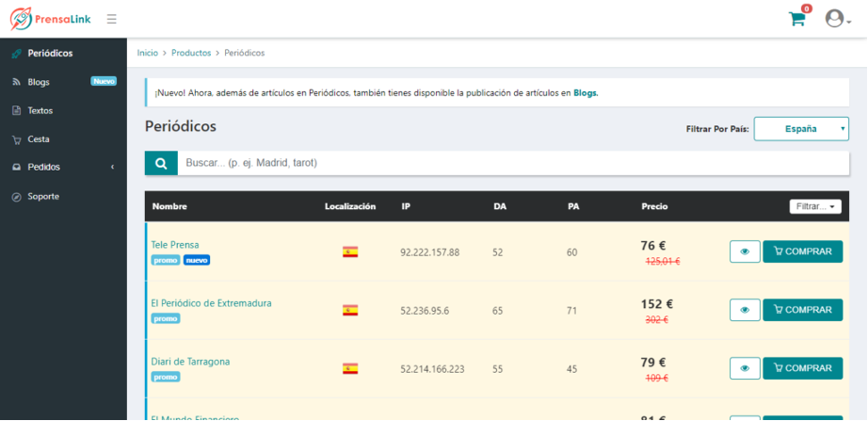Click the 79 € price
Viewport: 868px width, 421px height.
(x=653, y=363)
